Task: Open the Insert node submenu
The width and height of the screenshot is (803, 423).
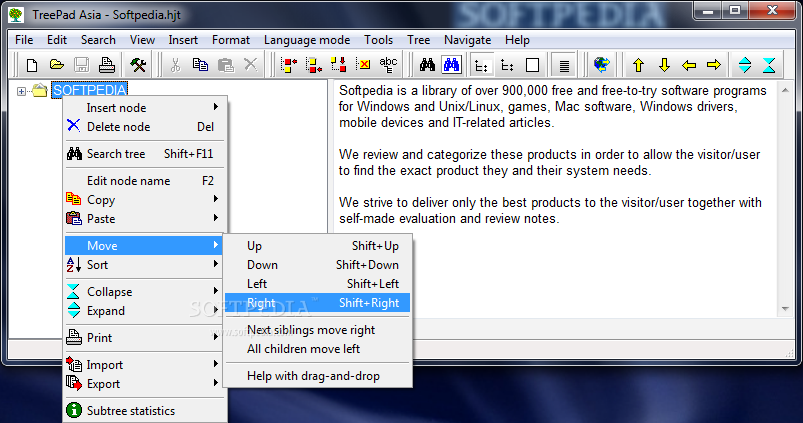Action: (144, 108)
